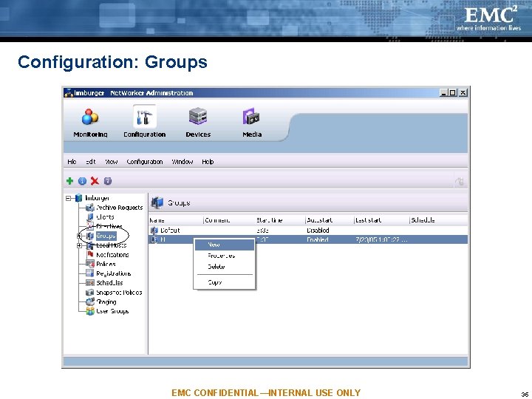Sort by the Comment column header
Viewport: 532px width, 399px height.
(x=229, y=220)
